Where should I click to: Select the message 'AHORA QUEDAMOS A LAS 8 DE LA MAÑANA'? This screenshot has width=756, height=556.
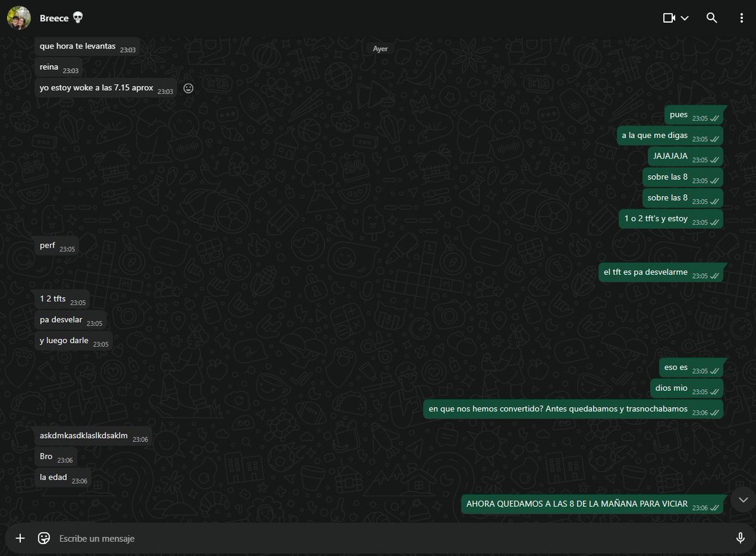[x=592, y=504]
